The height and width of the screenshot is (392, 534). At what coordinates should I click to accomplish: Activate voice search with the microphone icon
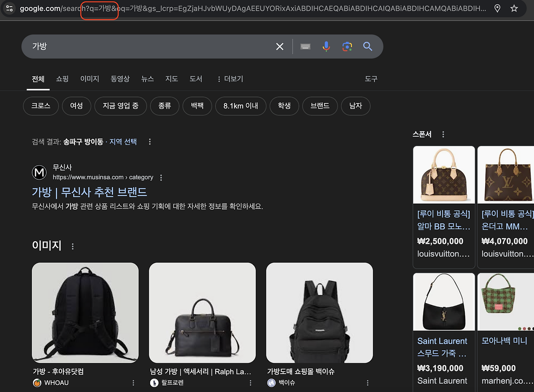pos(326,46)
